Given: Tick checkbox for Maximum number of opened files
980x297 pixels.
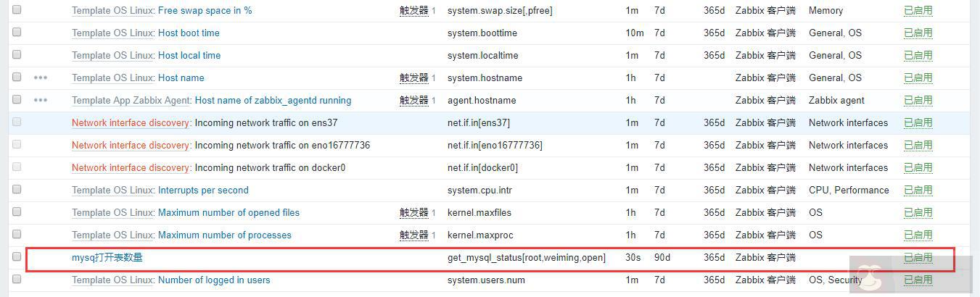Looking at the screenshot, I should 17,212.
